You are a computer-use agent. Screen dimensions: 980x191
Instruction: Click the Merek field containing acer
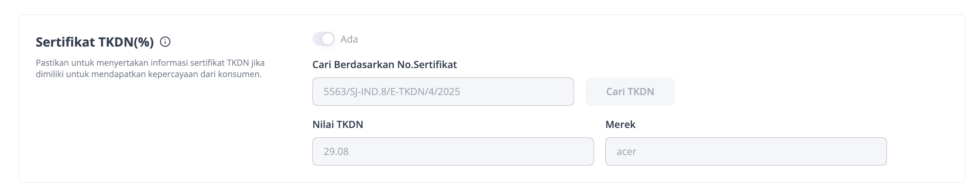(745, 151)
